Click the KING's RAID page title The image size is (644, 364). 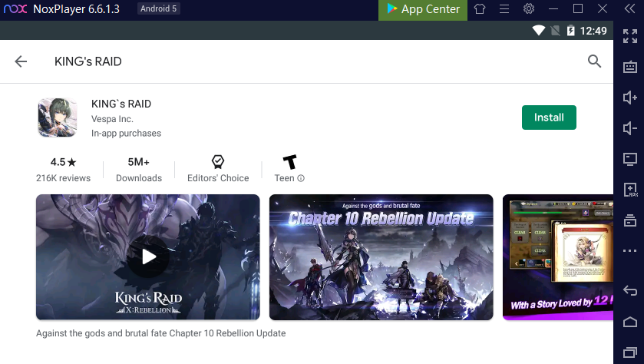pos(88,61)
